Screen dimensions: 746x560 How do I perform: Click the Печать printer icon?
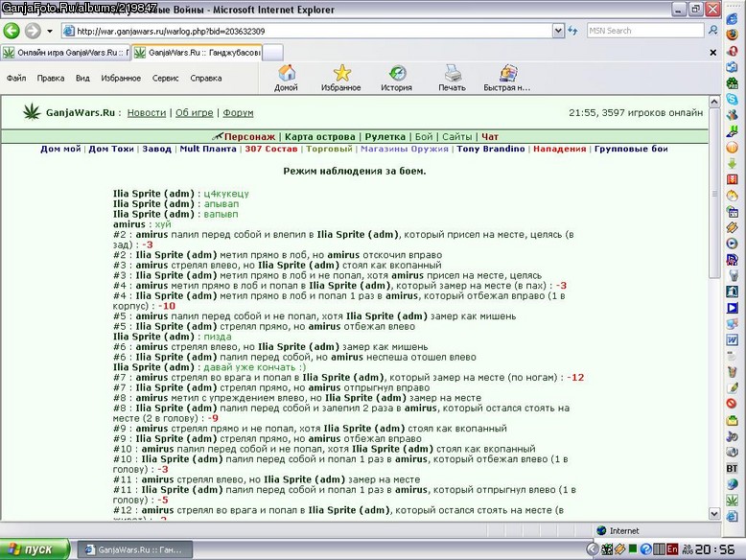click(x=452, y=78)
